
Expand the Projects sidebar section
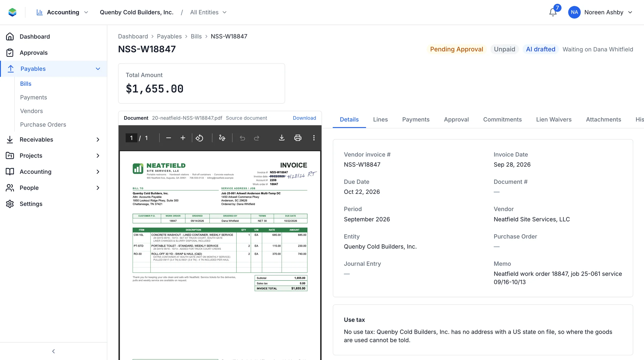click(98, 155)
